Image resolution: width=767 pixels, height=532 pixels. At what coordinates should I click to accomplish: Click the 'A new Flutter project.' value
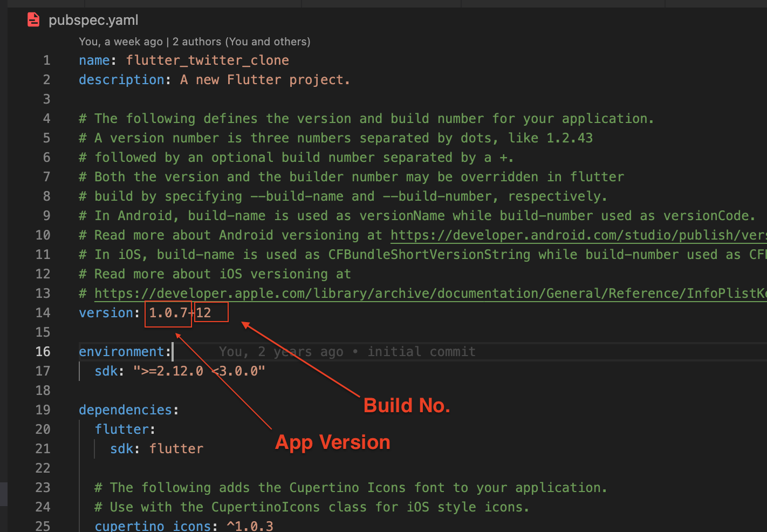click(x=265, y=79)
